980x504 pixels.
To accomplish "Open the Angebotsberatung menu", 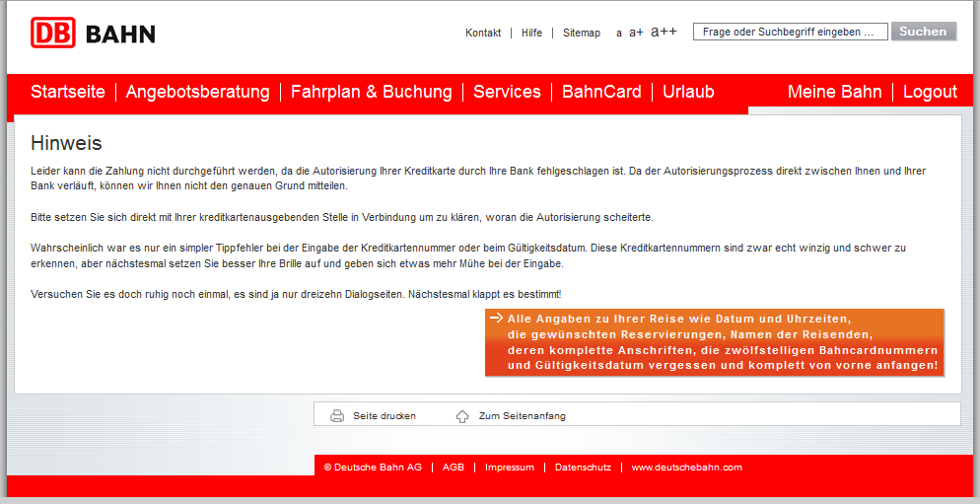I will coord(197,92).
